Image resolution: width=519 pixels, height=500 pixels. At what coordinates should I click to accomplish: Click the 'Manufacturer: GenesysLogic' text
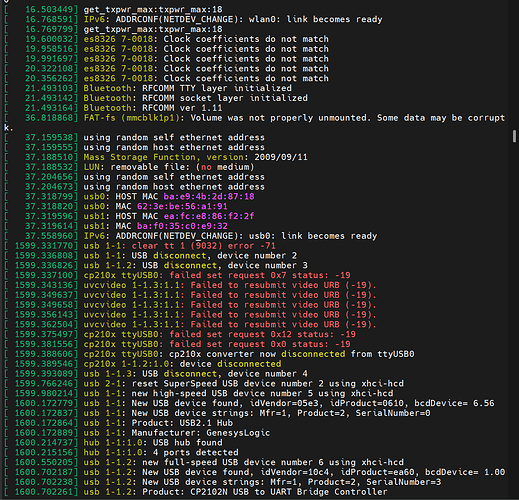click(201, 433)
